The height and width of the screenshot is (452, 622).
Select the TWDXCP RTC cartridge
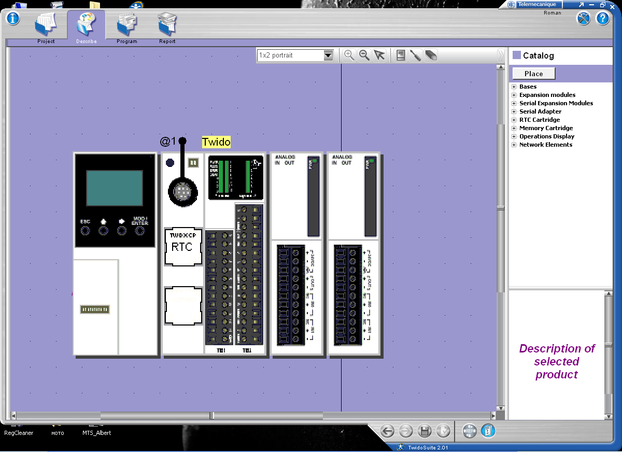click(x=183, y=247)
